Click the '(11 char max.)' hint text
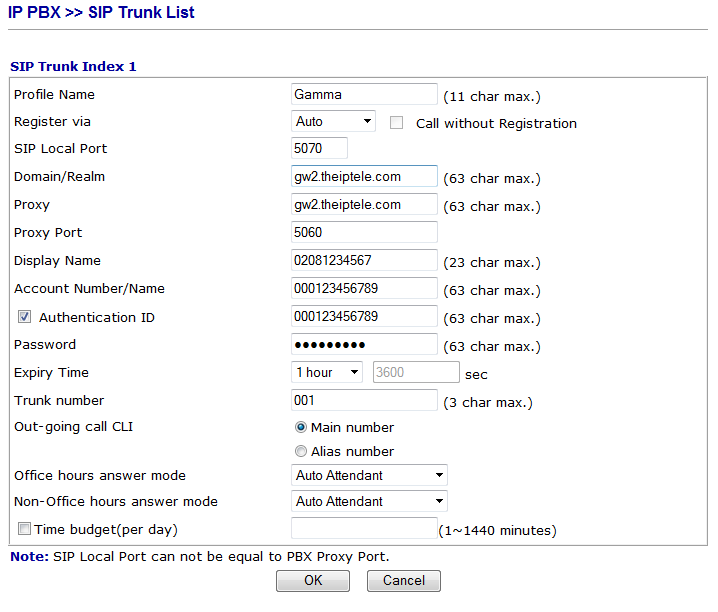This screenshot has width=718, height=612. pyautogui.click(x=492, y=97)
